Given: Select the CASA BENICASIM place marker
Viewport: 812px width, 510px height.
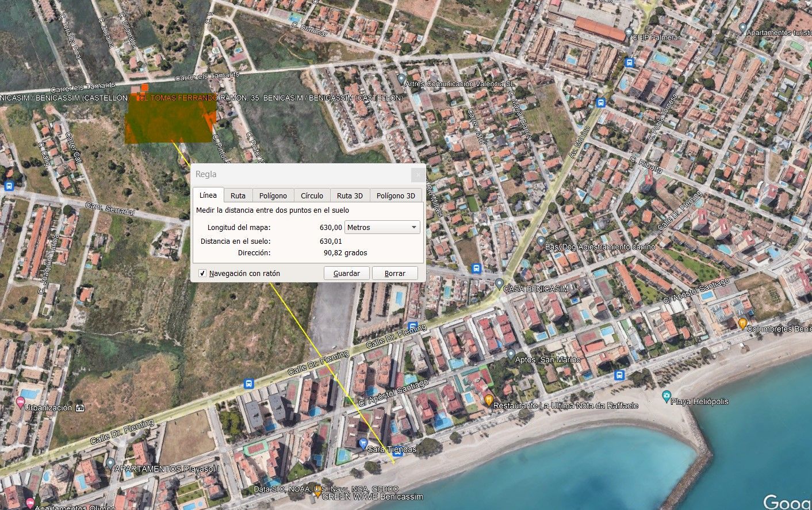Looking at the screenshot, I should point(500,284).
